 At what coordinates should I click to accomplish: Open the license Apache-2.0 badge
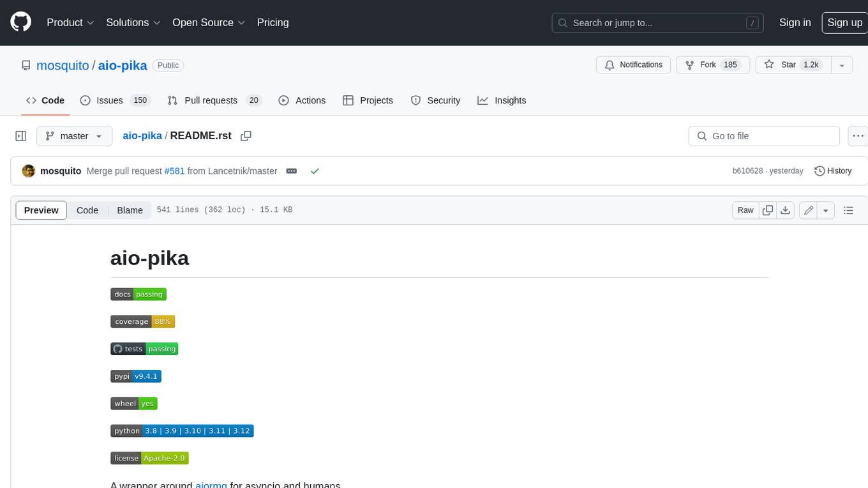tap(149, 458)
